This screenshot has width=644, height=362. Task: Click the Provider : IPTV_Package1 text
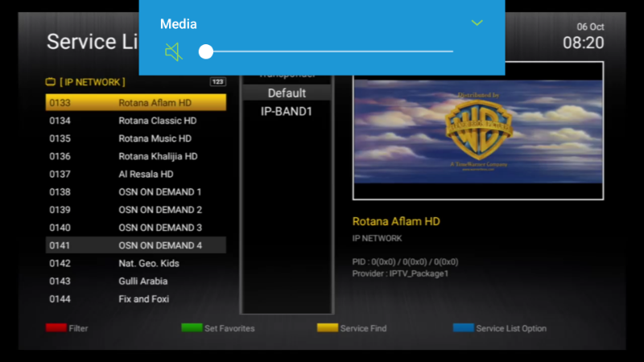pyautogui.click(x=400, y=274)
